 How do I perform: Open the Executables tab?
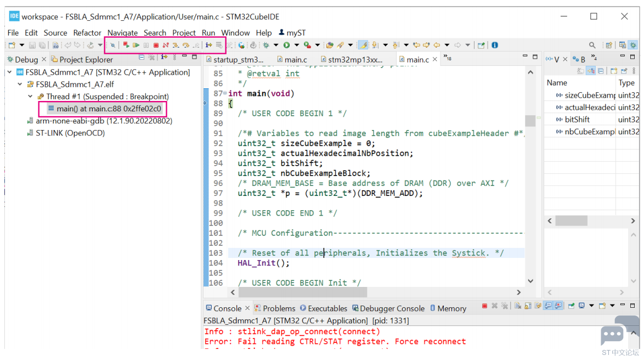324,308
